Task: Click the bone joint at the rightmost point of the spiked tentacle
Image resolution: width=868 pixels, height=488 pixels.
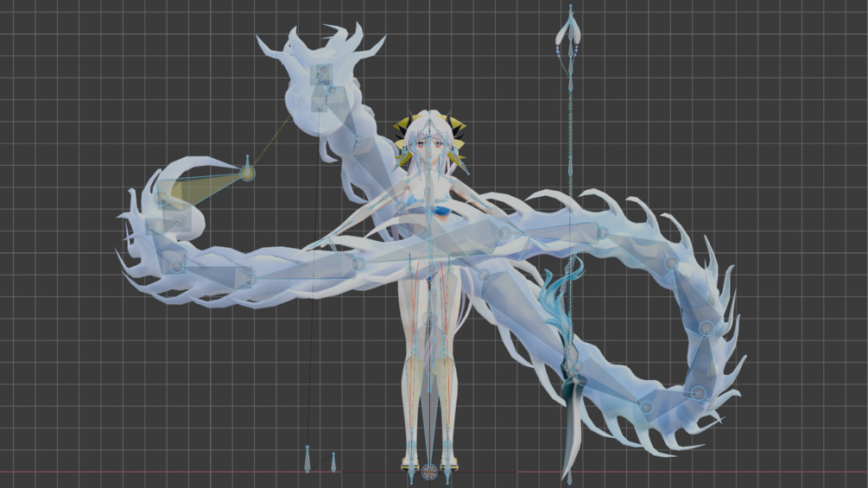Action: click(x=706, y=329)
